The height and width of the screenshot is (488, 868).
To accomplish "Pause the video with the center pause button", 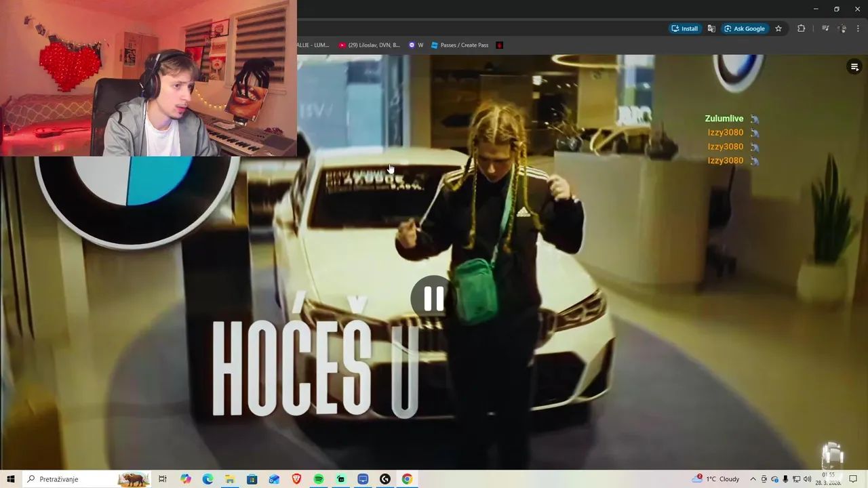I will tap(434, 297).
